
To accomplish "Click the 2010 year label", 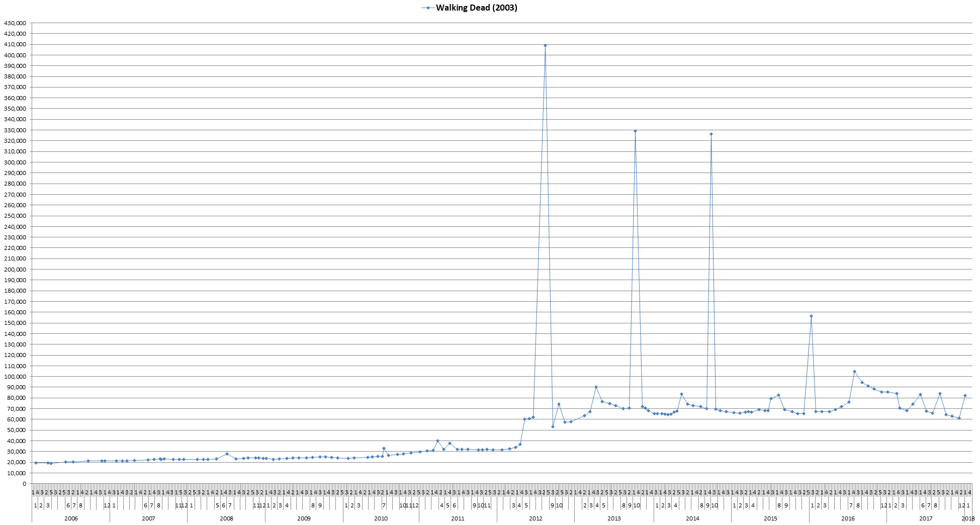I will (x=381, y=518).
